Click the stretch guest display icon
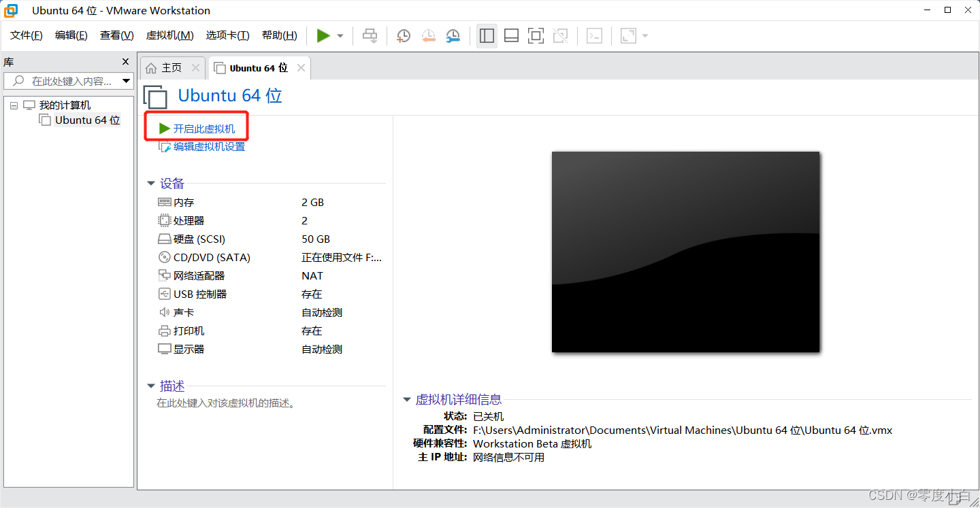Viewport: 980px width, 508px height. coord(628,36)
